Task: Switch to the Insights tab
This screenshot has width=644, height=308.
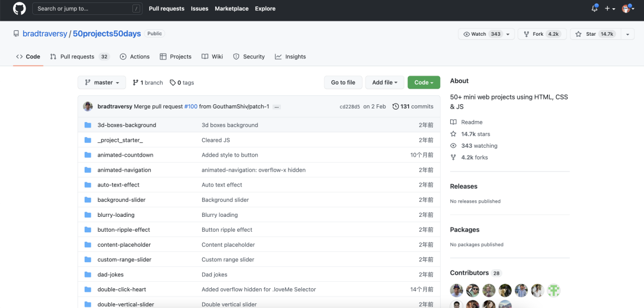Action: [290, 57]
